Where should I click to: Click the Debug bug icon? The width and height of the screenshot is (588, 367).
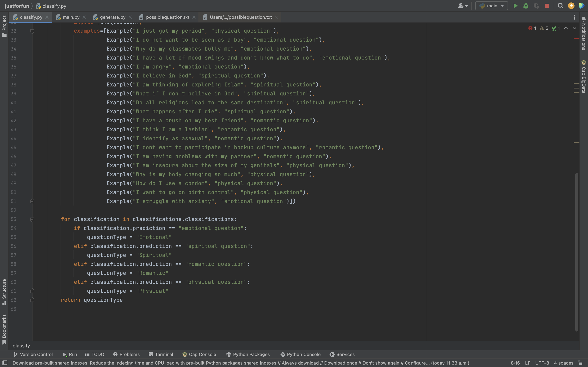pyautogui.click(x=526, y=6)
